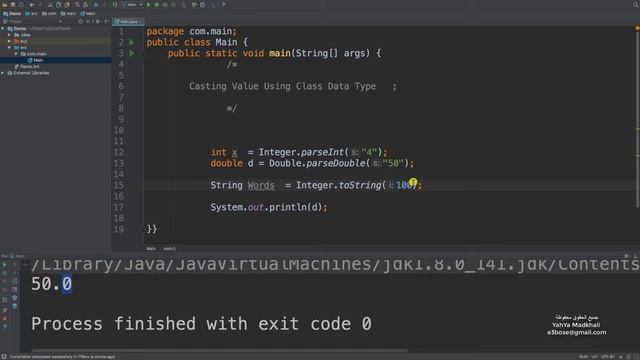Click the Cut scissors toolbar icon
The height and width of the screenshot is (360, 640).
(x=50, y=4)
